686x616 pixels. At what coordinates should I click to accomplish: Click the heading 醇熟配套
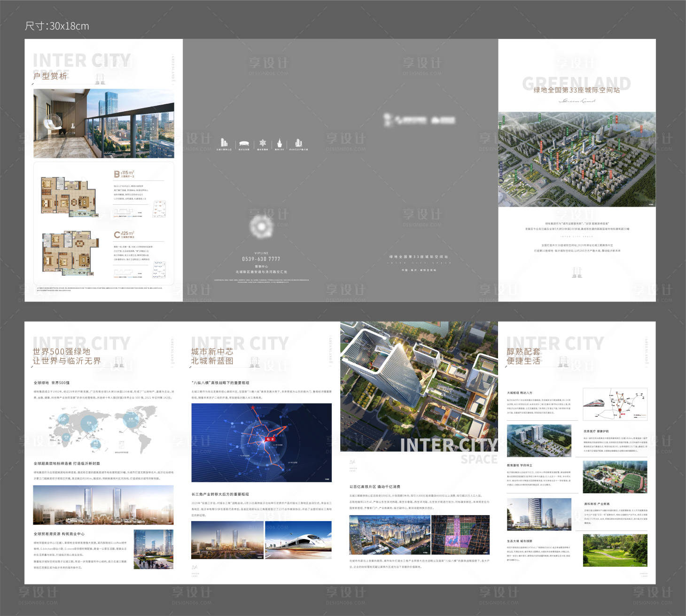523,351
